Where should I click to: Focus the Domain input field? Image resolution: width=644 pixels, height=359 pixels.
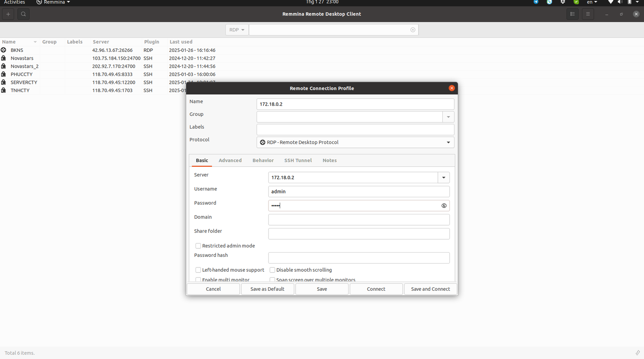(x=359, y=220)
